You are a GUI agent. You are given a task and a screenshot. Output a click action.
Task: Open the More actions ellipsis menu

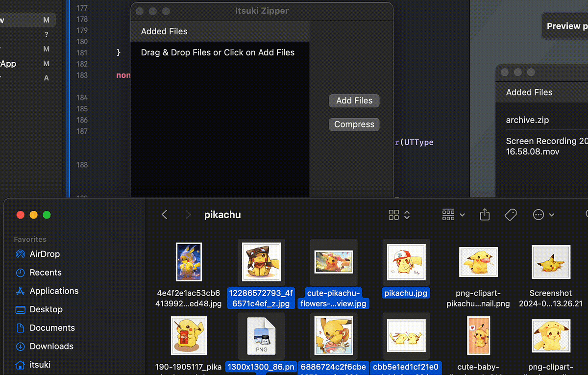pos(538,215)
